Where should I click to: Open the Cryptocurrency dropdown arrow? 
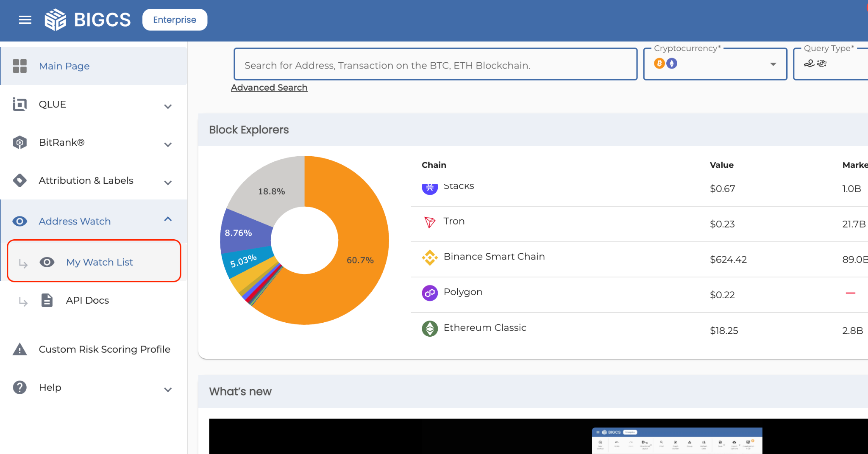click(x=773, y=64)
